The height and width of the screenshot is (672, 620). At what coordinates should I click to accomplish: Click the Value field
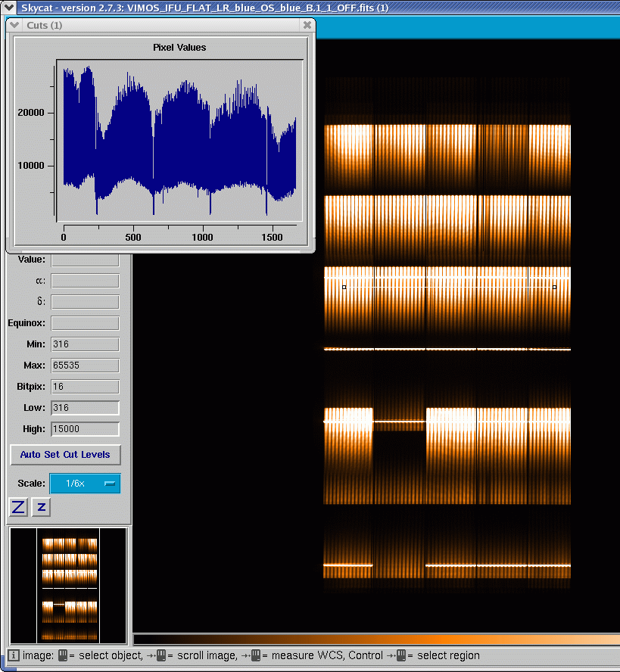click(x=86, y=260)
